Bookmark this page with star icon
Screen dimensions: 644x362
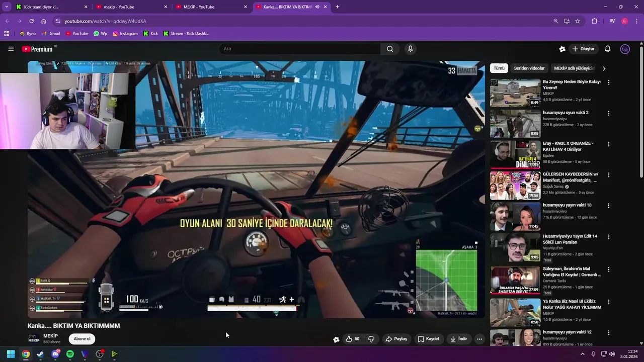coord(578,21)
